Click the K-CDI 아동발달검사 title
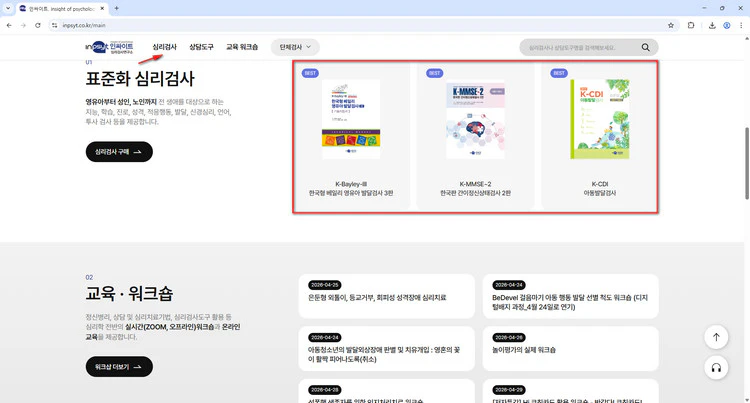The width and height of the screenshot is (750, 403). point(600,188)
